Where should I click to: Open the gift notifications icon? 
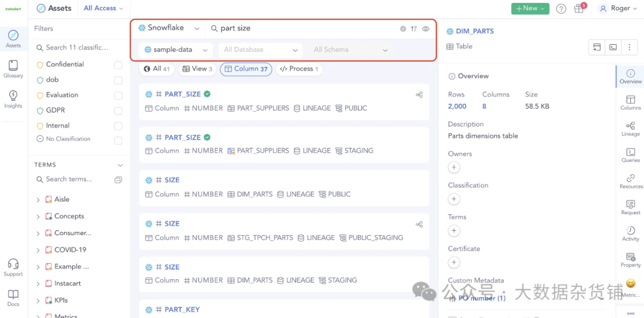tap(579, 8)
